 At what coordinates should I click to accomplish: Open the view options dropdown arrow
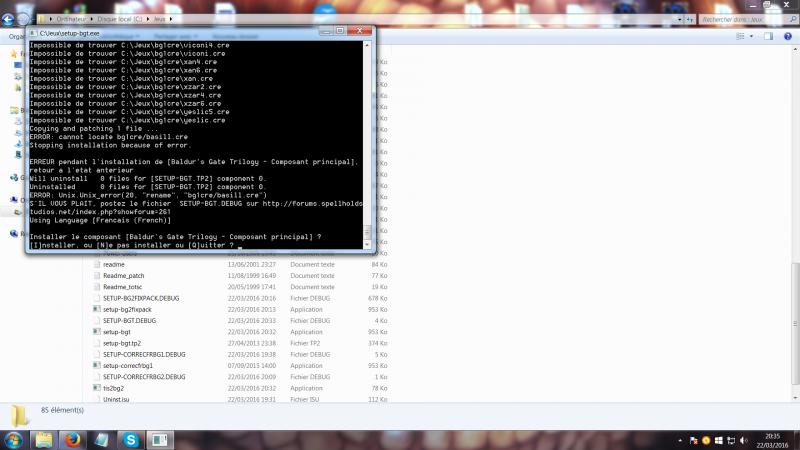pyautogui.click(x=751, y=36)
